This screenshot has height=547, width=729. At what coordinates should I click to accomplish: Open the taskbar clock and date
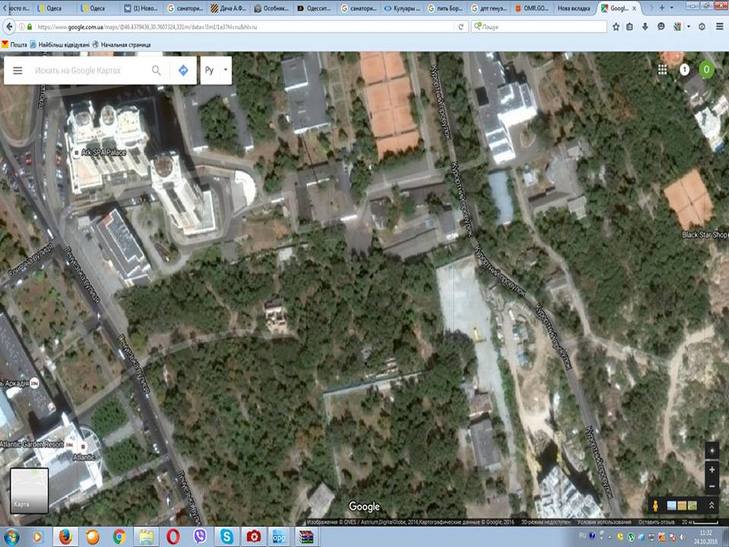[x=705, y=537]
